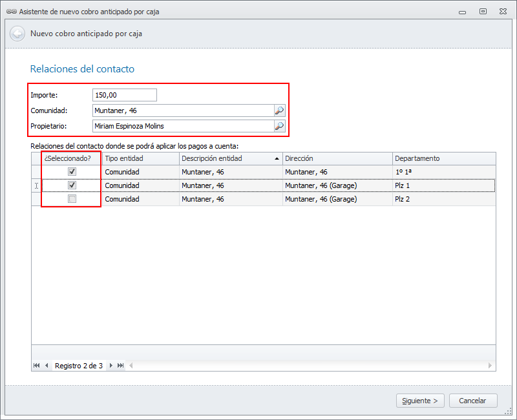Uncheck selection for row 1º 1ª
Image resolution: width=517 pixels, height=420 pixels.
72,171
